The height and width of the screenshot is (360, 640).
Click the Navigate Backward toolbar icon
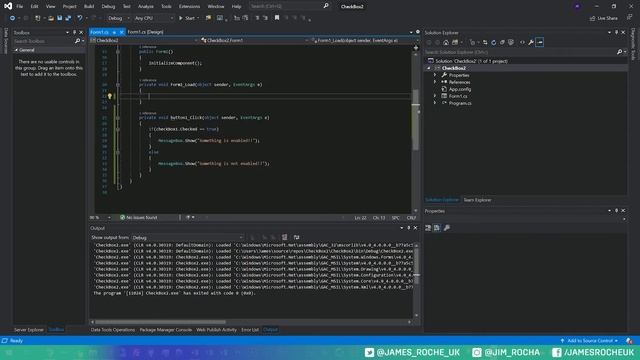tap(12, 18)
